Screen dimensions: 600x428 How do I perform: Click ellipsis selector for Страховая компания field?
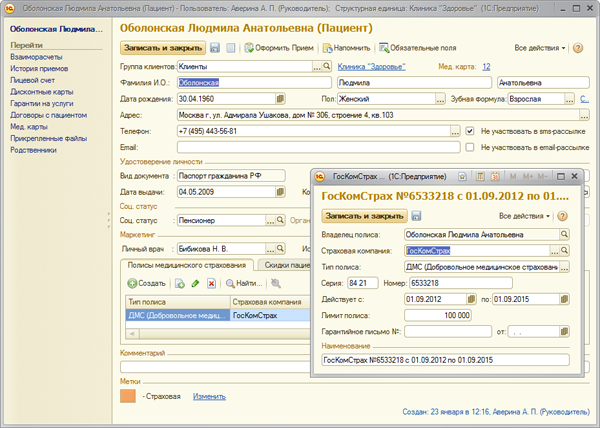[554, 251]
